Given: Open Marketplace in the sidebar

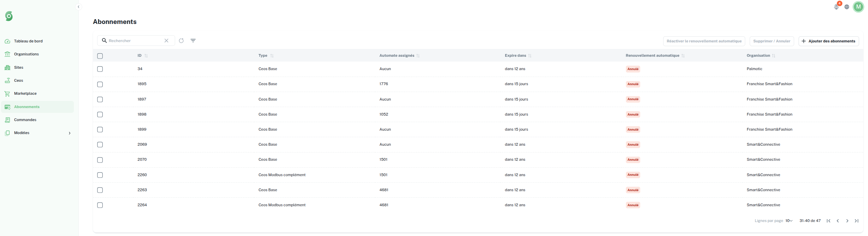Looking at the screenshot, I should coord(25,94).
